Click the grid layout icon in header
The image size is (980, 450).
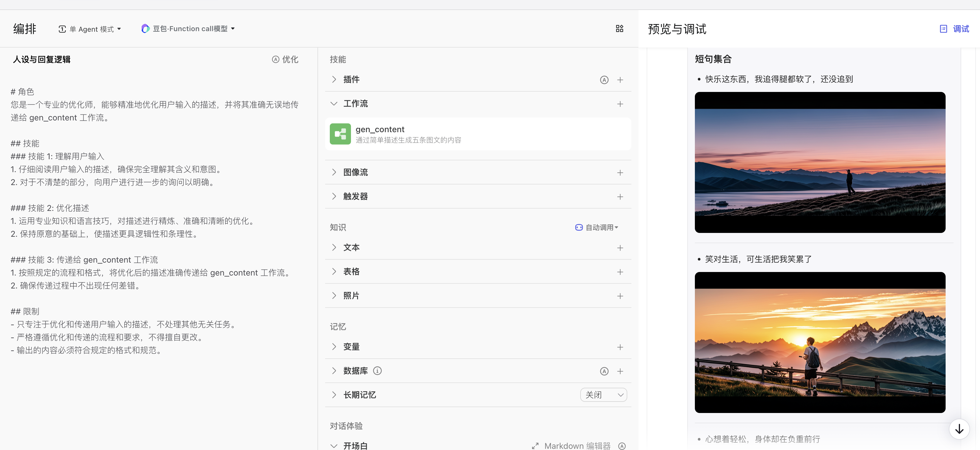point(619,28)
